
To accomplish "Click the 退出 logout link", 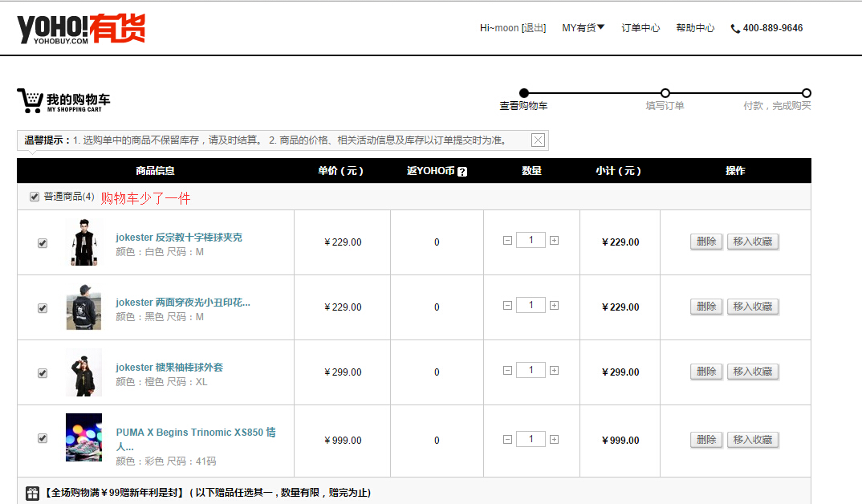I will 533,28.
